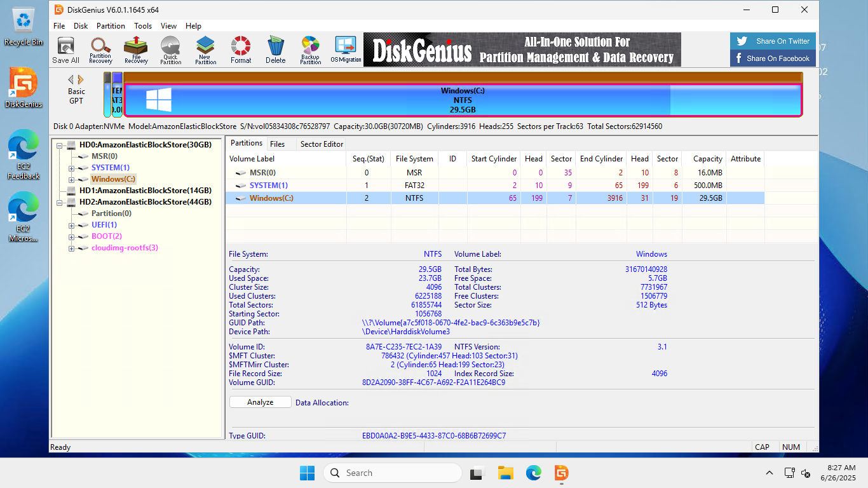Expand the SYSTEM(1) tree node
868x488 pixels.
pos(72,168)
